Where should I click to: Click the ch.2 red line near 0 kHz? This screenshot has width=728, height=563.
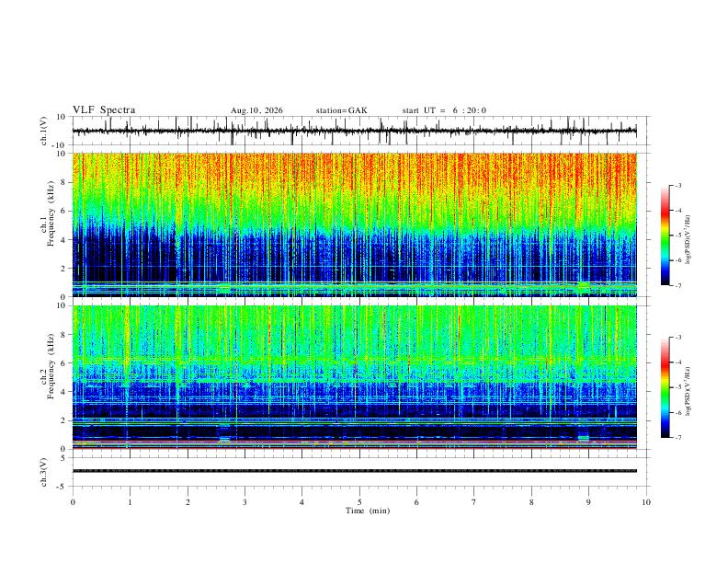click(x=354, y=448)
